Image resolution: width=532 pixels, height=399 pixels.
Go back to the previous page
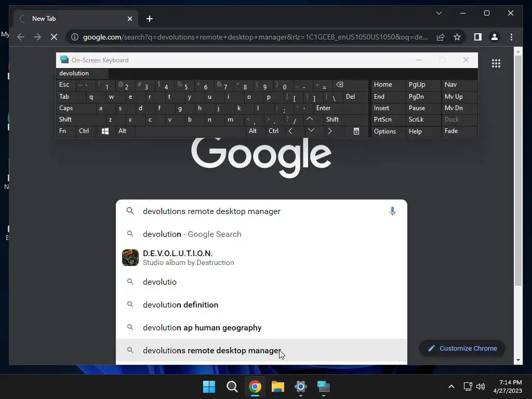coord(21,37)
